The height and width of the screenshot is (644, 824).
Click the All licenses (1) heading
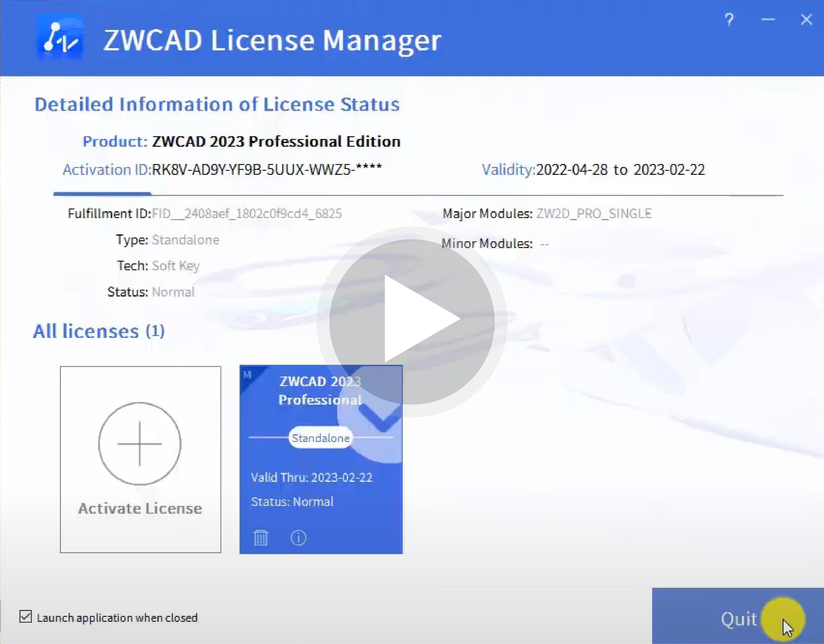[x=99, y=331]
